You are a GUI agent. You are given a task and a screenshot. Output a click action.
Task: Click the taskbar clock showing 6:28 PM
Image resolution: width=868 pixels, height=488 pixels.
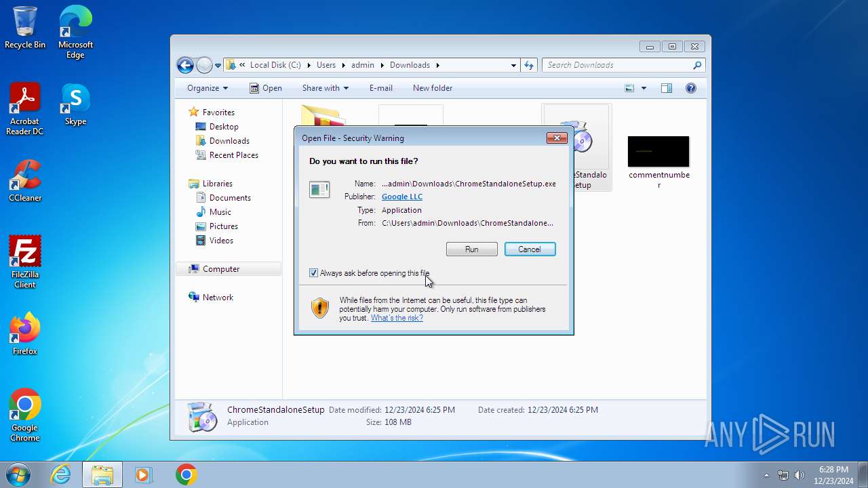[833, 474]
